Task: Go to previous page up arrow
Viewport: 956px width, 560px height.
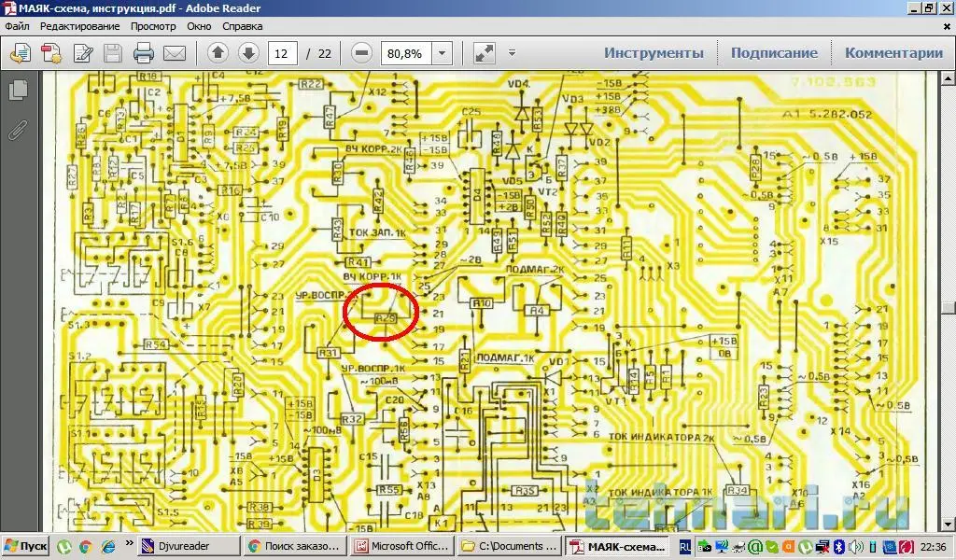Action: (218, 53)
